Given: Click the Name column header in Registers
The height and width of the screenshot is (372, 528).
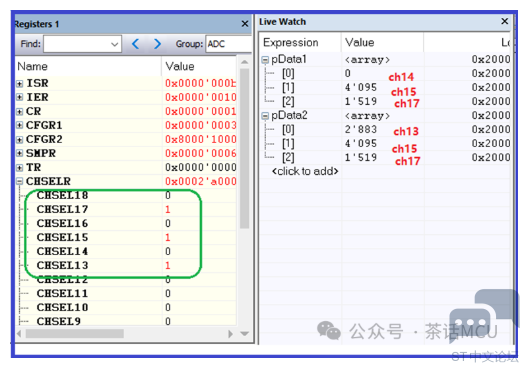Looking at the screenshot, I should [89, 66].
